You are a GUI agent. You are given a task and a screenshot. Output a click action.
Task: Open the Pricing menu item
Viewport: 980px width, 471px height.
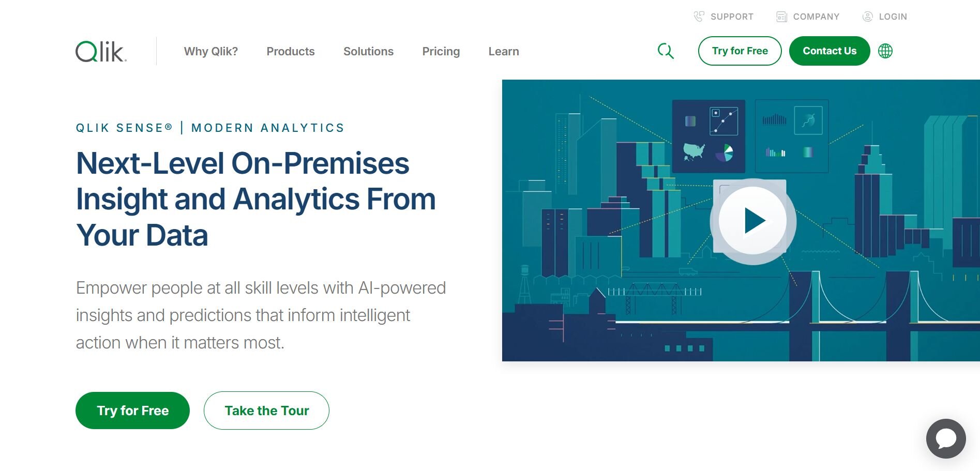pyautogui.click(x=441, y=51)
